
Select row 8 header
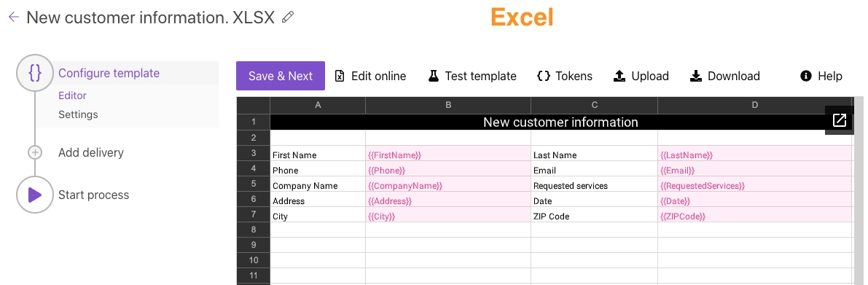click(x=254, y=230)
